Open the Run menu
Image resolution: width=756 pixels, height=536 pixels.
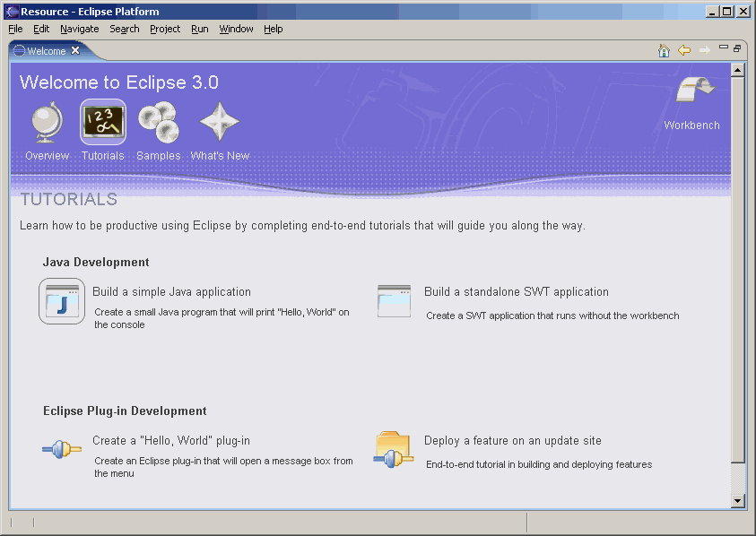coord(200,29)
